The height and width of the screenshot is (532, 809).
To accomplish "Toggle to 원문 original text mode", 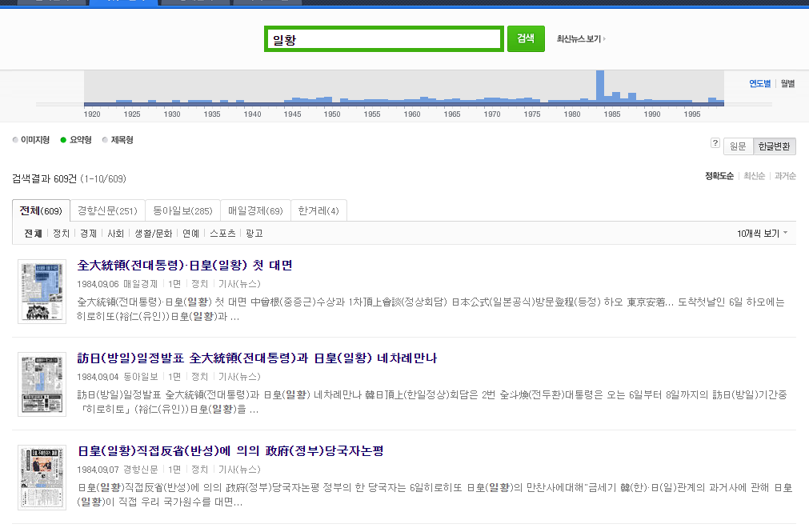I will (738, 146).
